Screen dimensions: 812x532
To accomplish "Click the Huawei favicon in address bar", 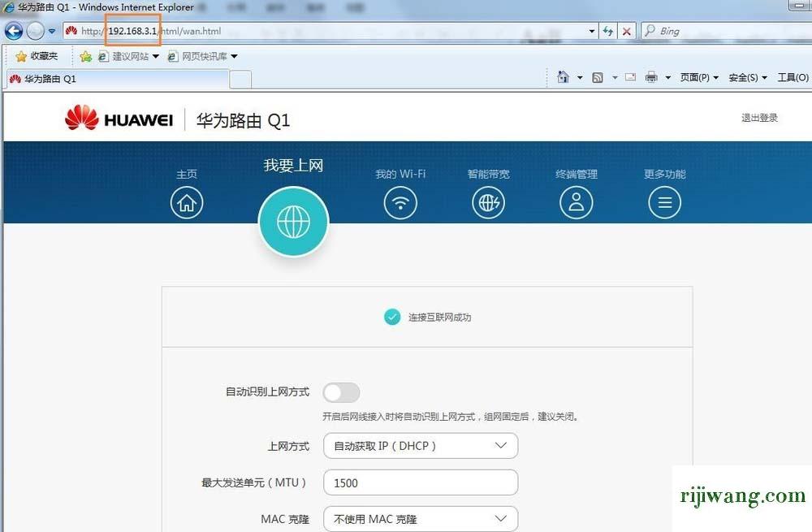I will (x=71, y=31).
